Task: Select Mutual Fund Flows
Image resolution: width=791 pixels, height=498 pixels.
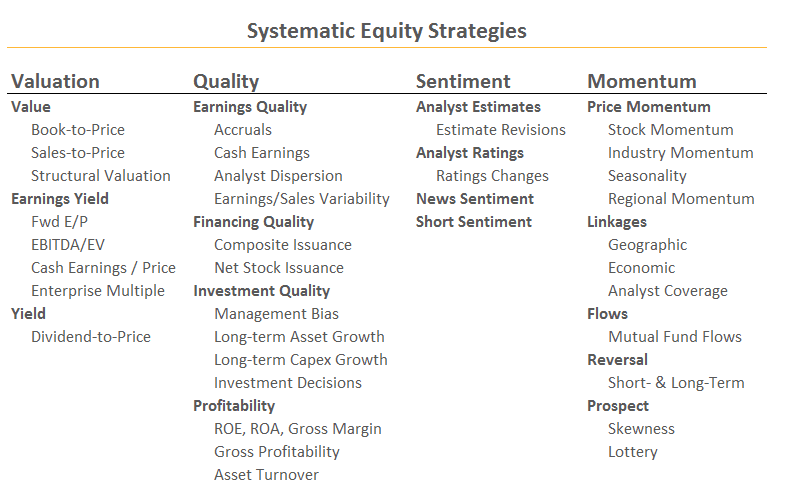Action: click(675, 336)
